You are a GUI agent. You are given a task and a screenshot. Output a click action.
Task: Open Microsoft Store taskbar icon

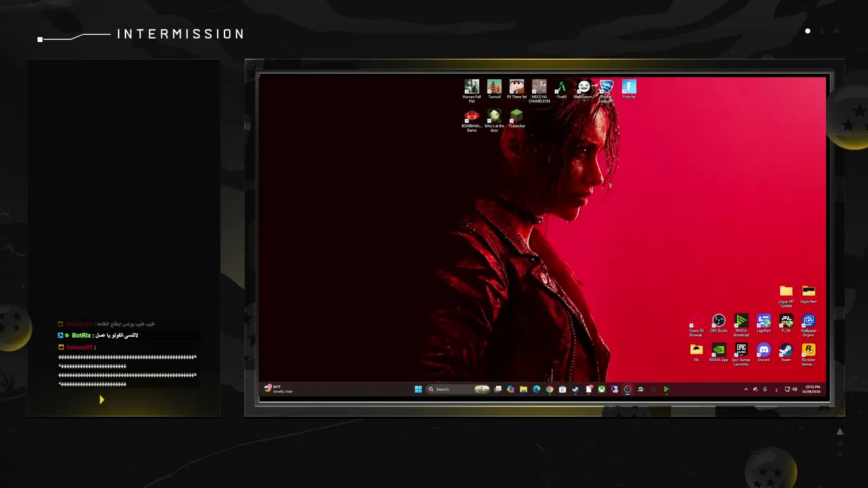click(562, 389)
